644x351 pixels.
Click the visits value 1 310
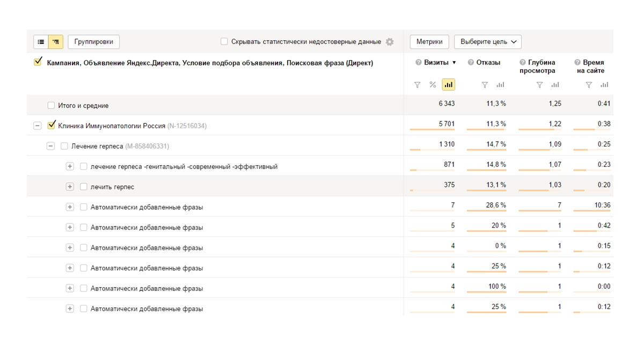coord(447,144)
